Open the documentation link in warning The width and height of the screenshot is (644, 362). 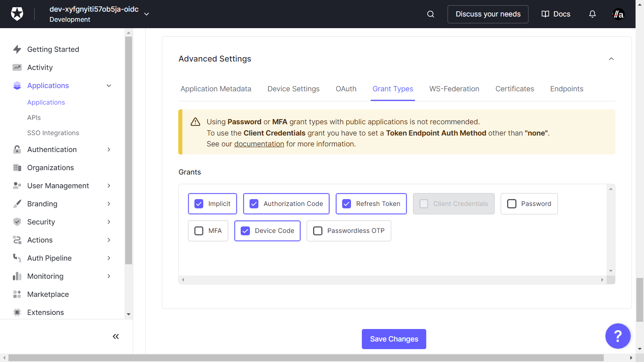(x=259, y=144)
